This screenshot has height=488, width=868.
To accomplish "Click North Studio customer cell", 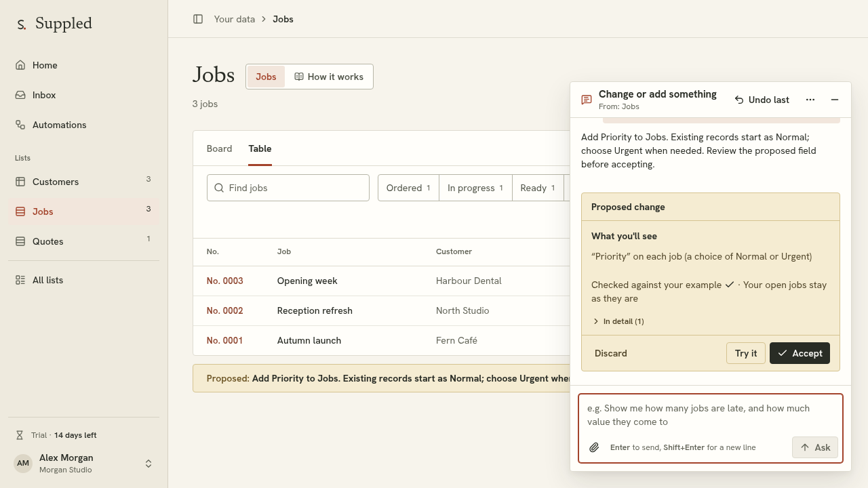I will coord(462,310).
